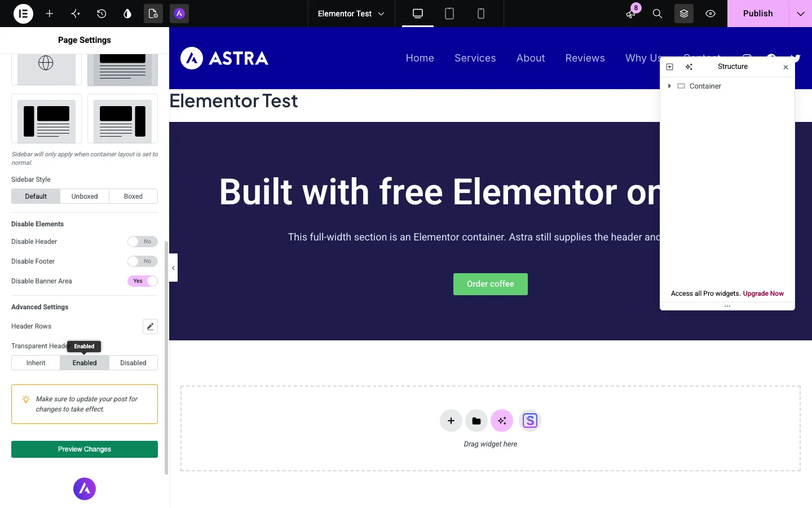The height and width of the screenshot is (508, 812).
Task: Open the Elementor Test page dropdown
Action: 351,14
